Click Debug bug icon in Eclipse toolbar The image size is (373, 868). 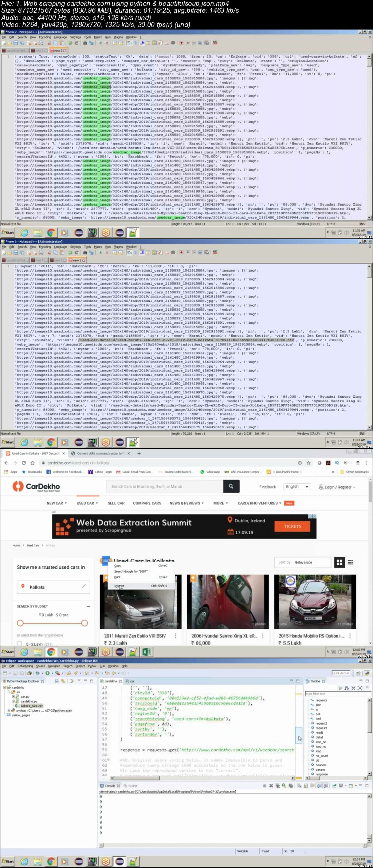click(x=38, y=673)
